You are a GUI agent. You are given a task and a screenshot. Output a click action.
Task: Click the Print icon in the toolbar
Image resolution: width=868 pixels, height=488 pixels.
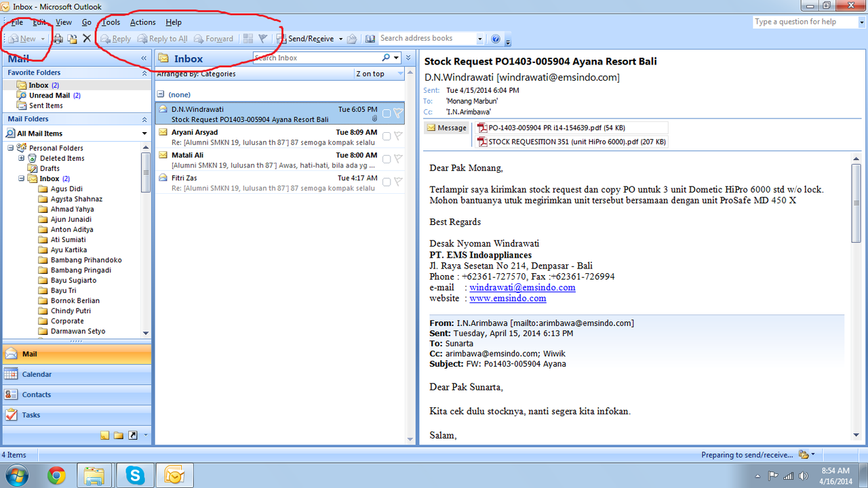[58, 39]
